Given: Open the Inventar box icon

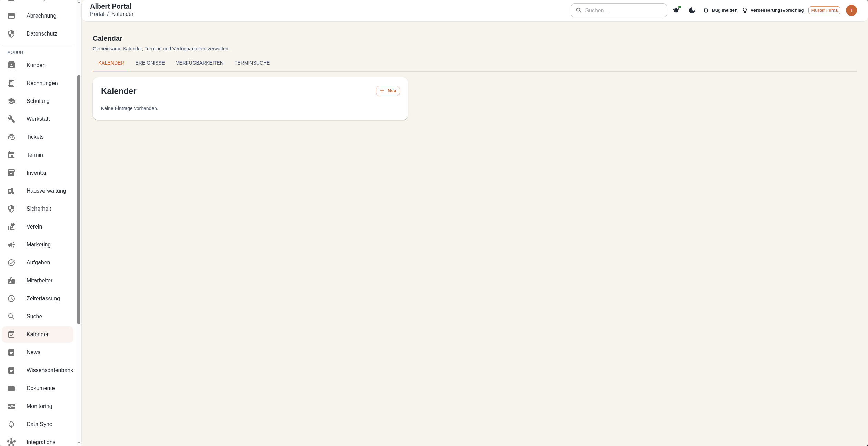Looking at the screenshot, I should coord(11,173).
